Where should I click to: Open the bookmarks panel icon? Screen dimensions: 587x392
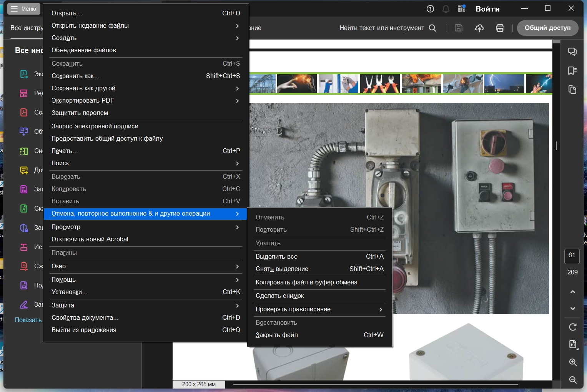572,71
